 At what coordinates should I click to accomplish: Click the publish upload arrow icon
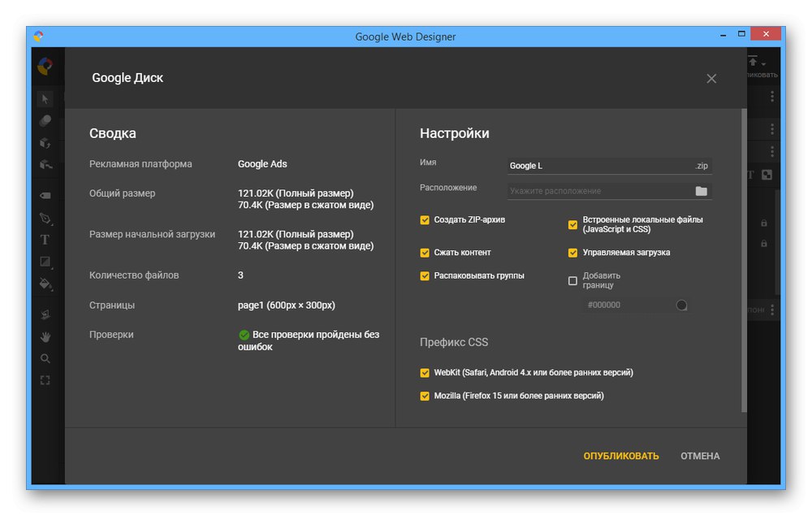point(753,61)
